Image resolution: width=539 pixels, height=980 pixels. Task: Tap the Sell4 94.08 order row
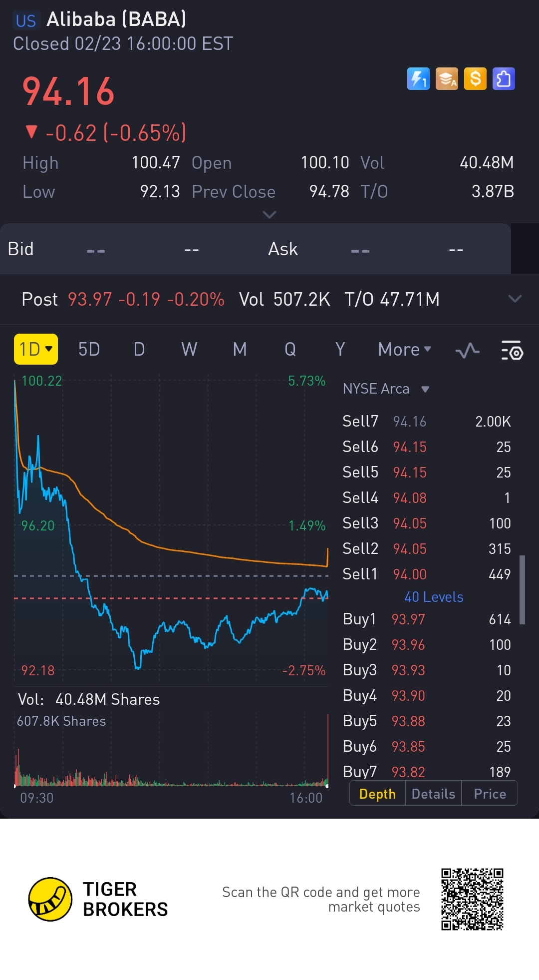[x=427, y=497]
